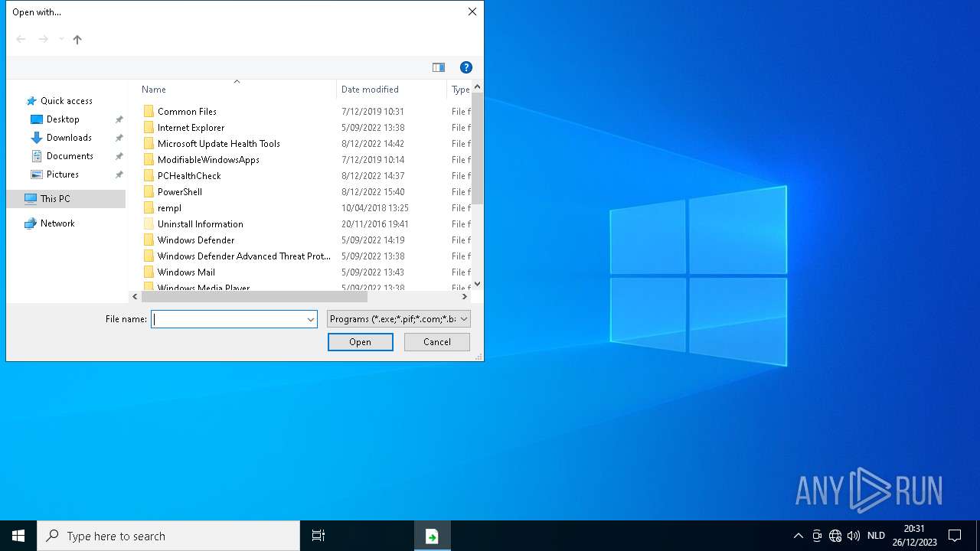This screenshot has width=980, height=551.
Task: Open Pictures in navigation pane
Action: (62, 174)
